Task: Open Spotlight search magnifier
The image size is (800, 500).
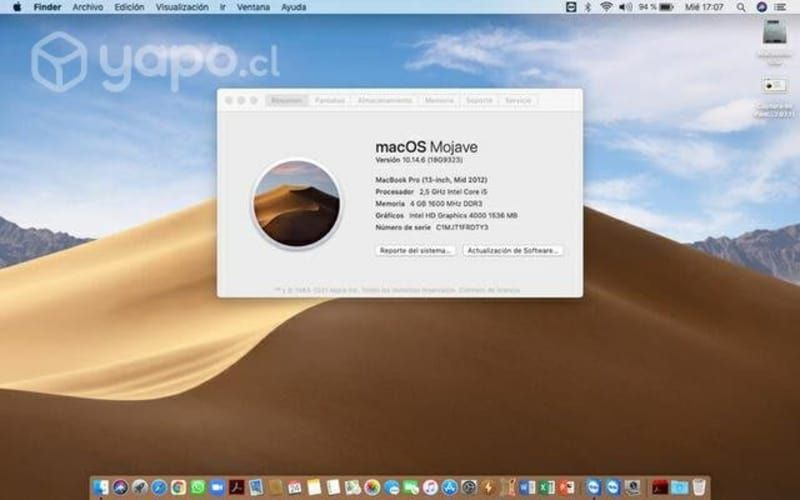Action: pyautogui.click(x=741, y=7)
